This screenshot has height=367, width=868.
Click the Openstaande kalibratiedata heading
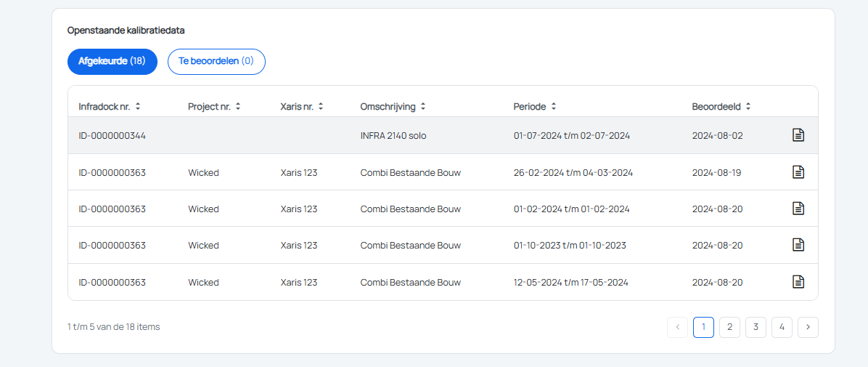[126, 31]
